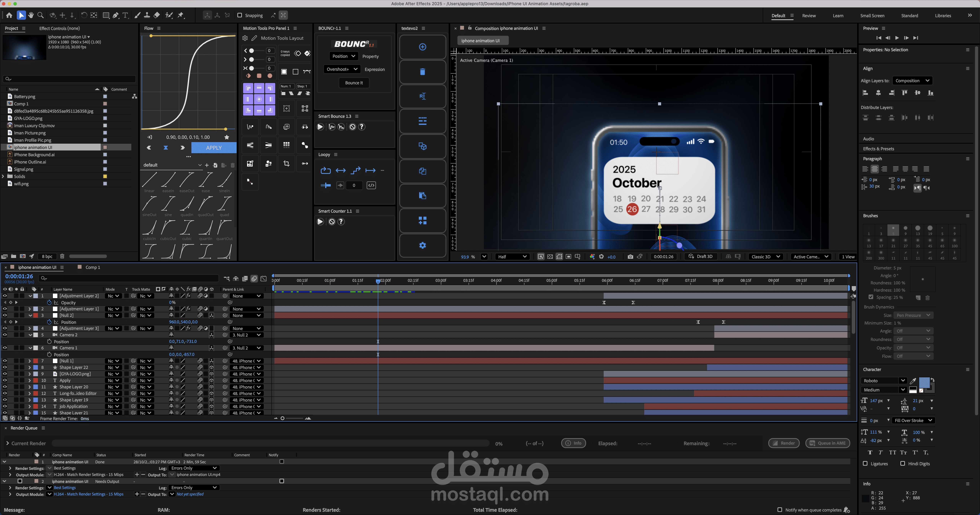
Task: Open the Roboto font family dropdown
Action: click(x=884, y=381)
